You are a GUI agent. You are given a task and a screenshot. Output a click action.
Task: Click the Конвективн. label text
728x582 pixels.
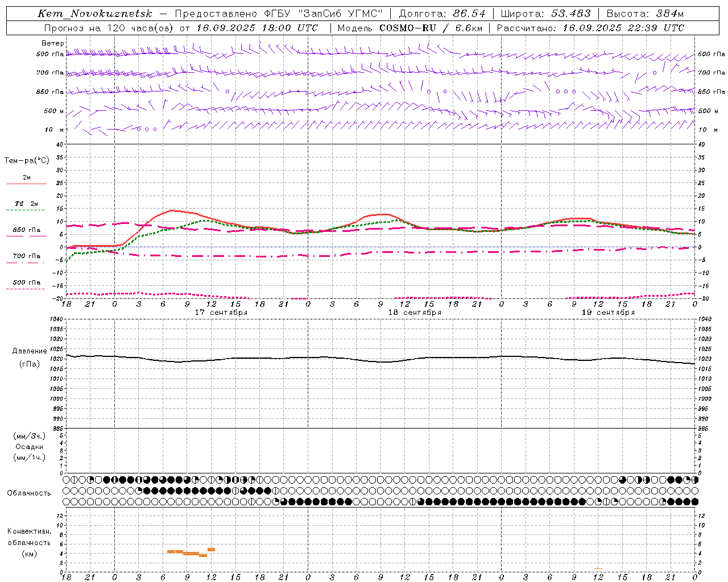(29, 531)
